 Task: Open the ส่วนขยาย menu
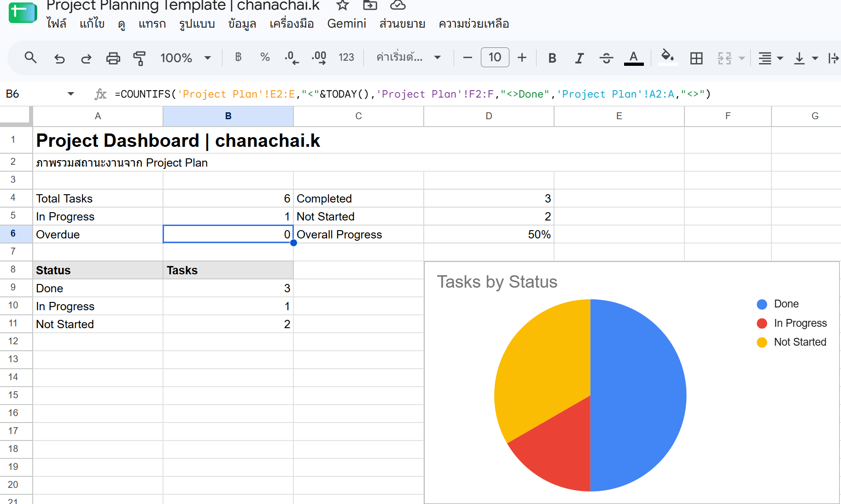pyautogui.click(x=402, y=23)
